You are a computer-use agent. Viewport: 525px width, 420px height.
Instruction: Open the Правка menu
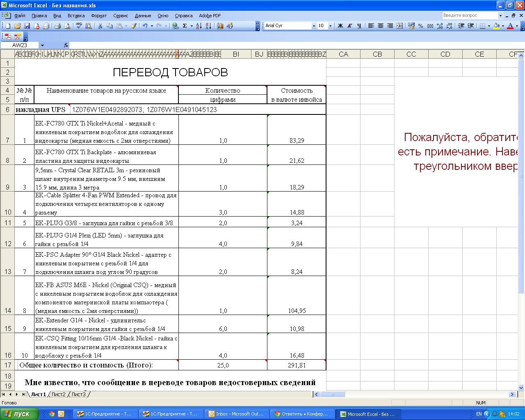tap(39, 16)
